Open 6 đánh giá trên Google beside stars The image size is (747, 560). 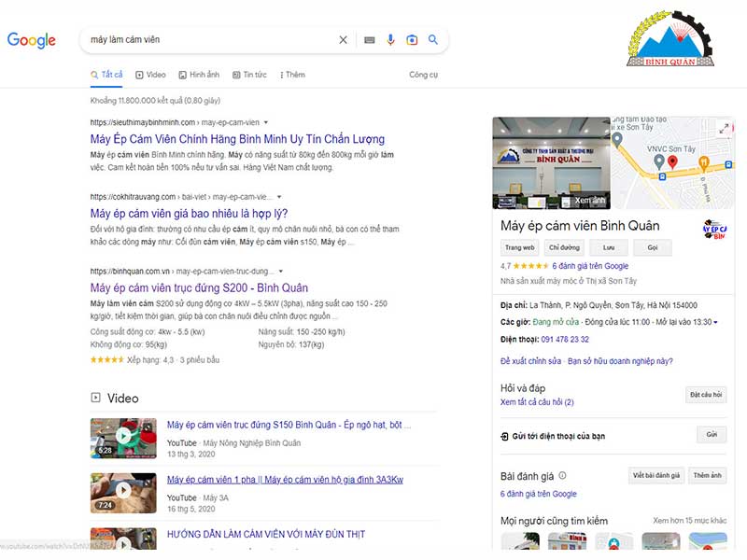(x=590, y=266)
